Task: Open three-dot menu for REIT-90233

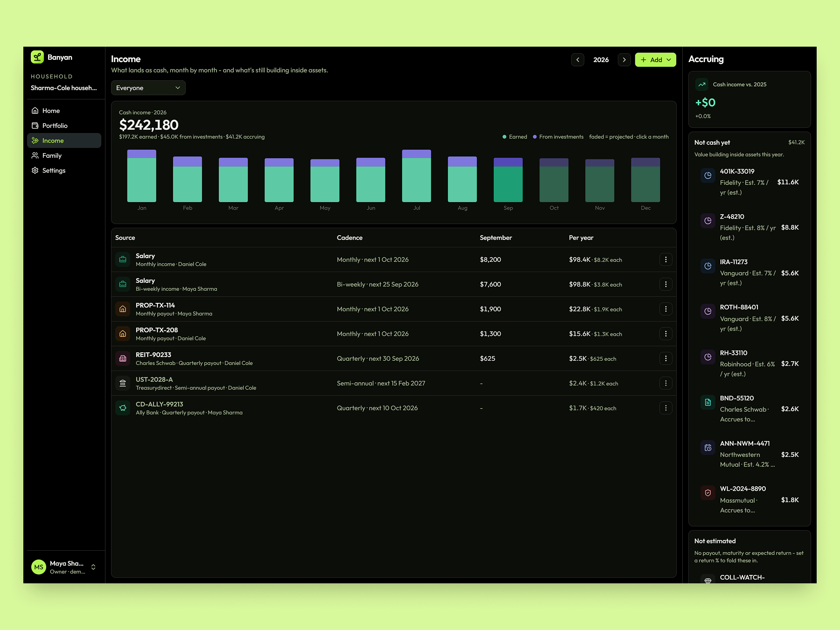Action: (x=666, y=358)
